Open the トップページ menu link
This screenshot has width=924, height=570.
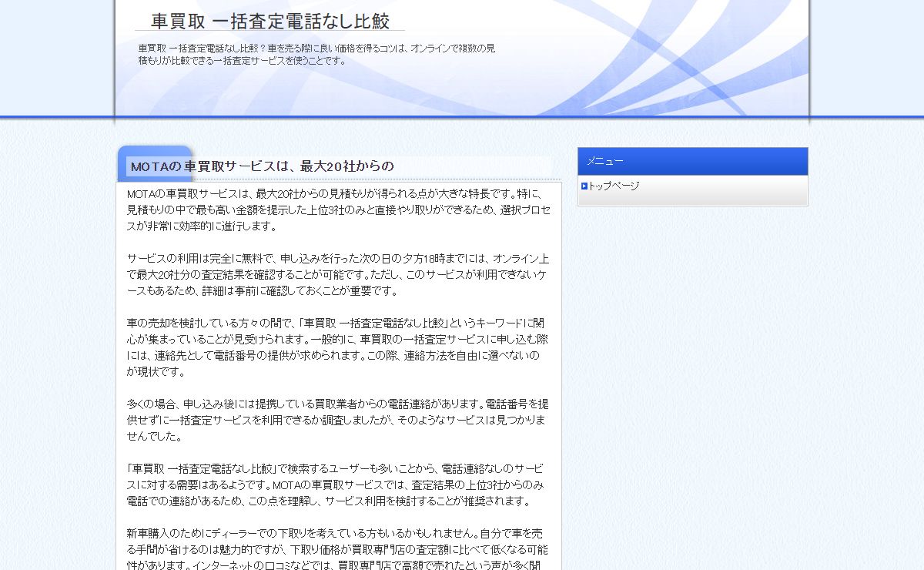(x=614, y=186)
